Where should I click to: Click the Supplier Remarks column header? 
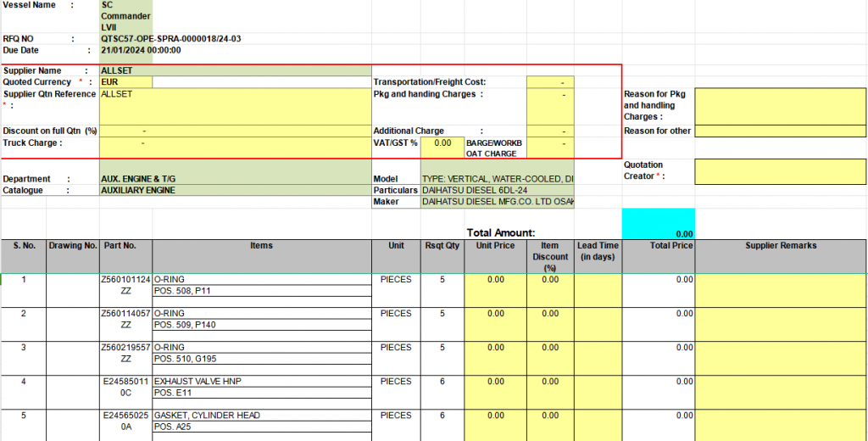(780, 246)
